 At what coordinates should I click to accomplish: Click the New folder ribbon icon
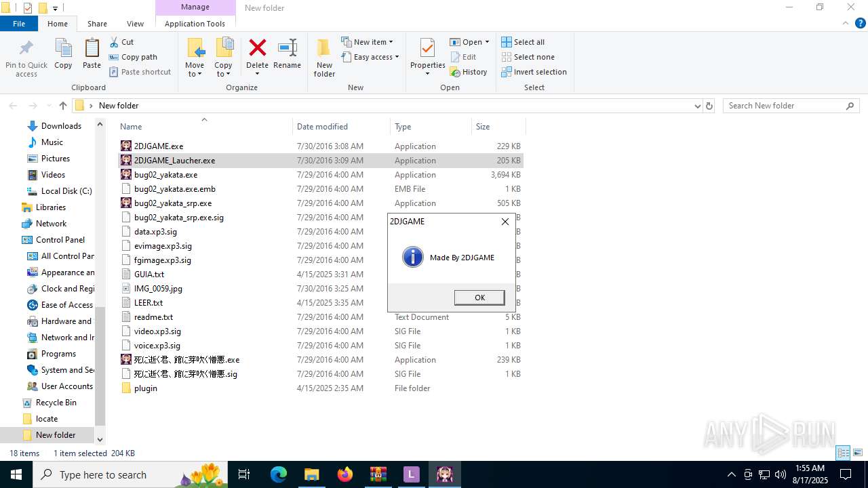coord(324,49)
